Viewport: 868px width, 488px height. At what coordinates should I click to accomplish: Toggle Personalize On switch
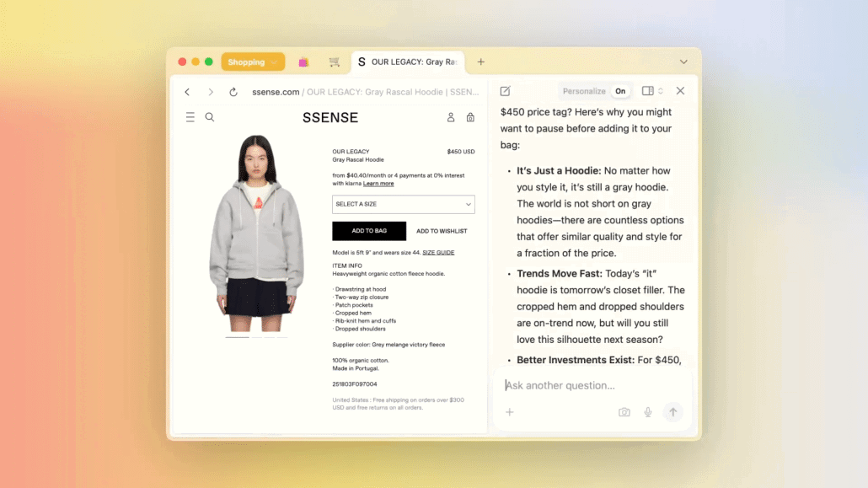point(620,91)
